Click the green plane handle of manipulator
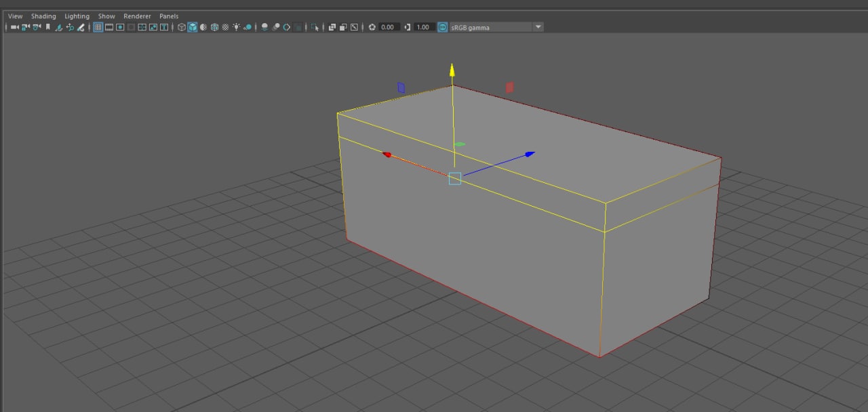The width and height of the screenshot is (868, 412). coord(460,144)
